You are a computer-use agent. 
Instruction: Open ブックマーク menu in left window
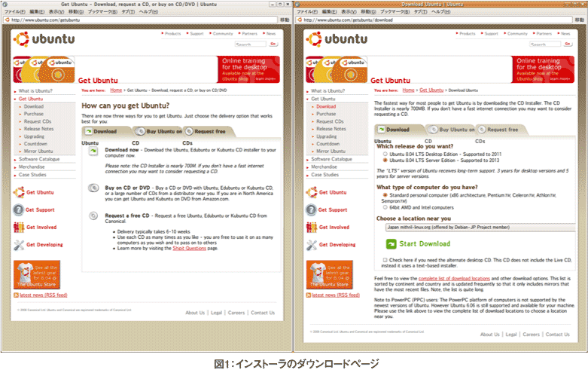point(102,11)
